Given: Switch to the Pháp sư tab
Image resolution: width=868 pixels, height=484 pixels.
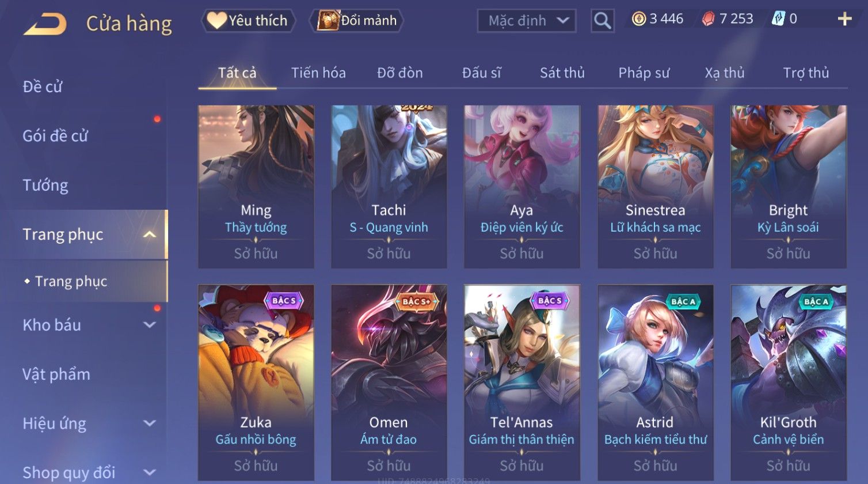Looking at the screenshot, I should 644,73.
